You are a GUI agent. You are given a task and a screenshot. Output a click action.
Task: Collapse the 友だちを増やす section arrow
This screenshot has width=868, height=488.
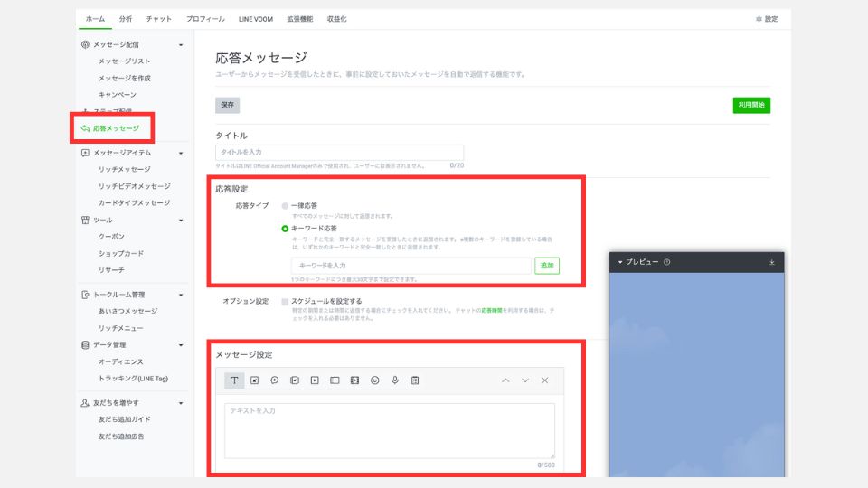coord(181,403)
